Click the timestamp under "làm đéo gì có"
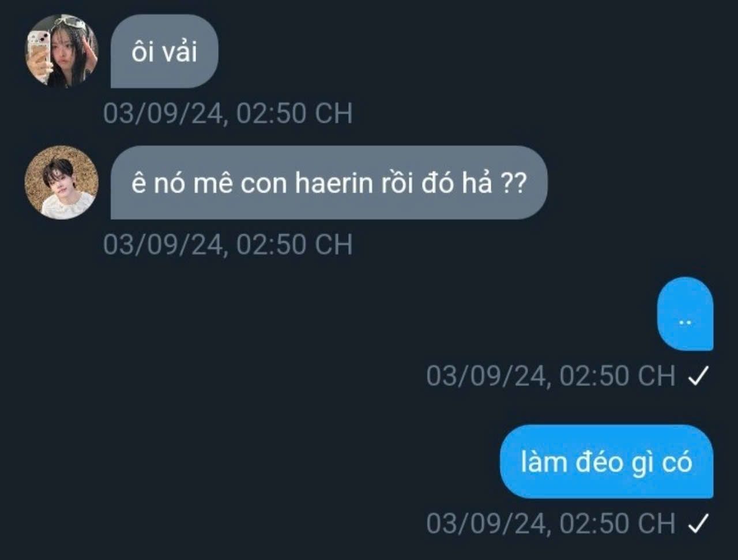738x560 pixels. (551, 524)
